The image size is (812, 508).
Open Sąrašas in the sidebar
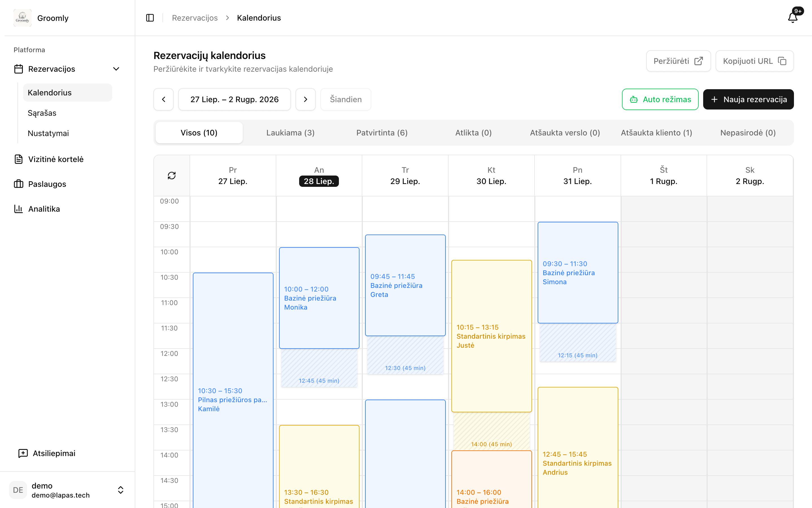pos(67,113)
